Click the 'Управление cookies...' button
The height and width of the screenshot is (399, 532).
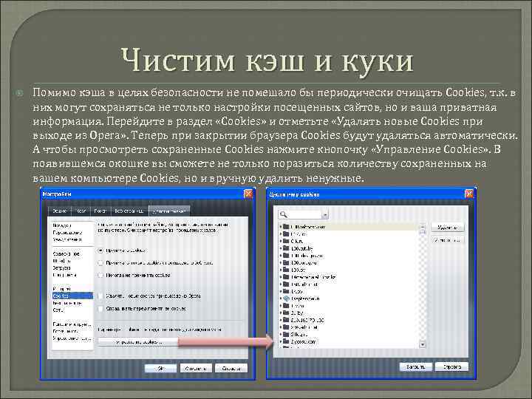coord(138,342)
